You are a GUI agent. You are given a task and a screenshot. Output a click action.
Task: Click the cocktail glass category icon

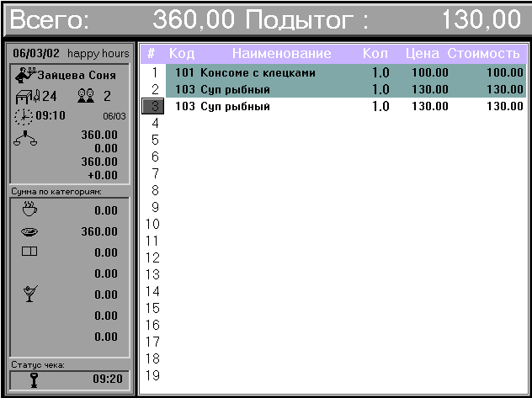point(30,294)
